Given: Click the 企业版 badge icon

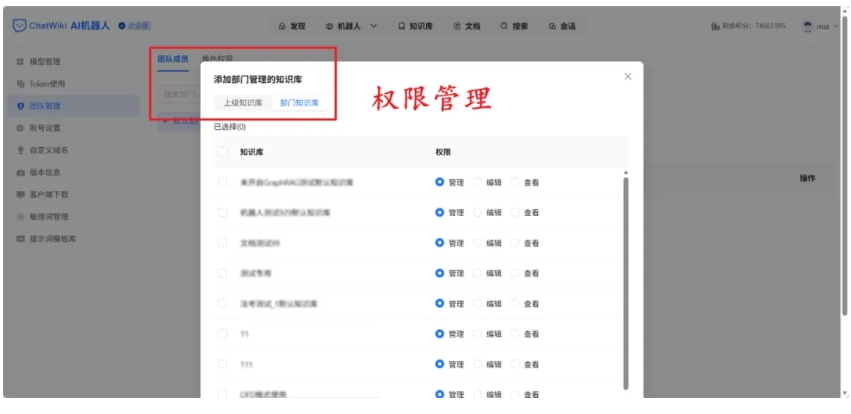Looking at the screenshot, I should pyautogui.click(x=122, y=26).
